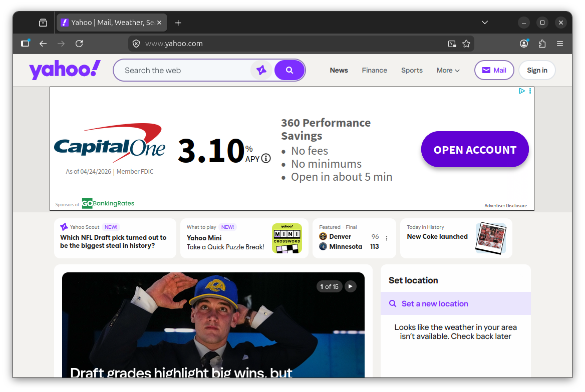The width and height of the screenshot is (585, 392).
Task: Open the Firefox account profile icon
Action: [524, 44]
